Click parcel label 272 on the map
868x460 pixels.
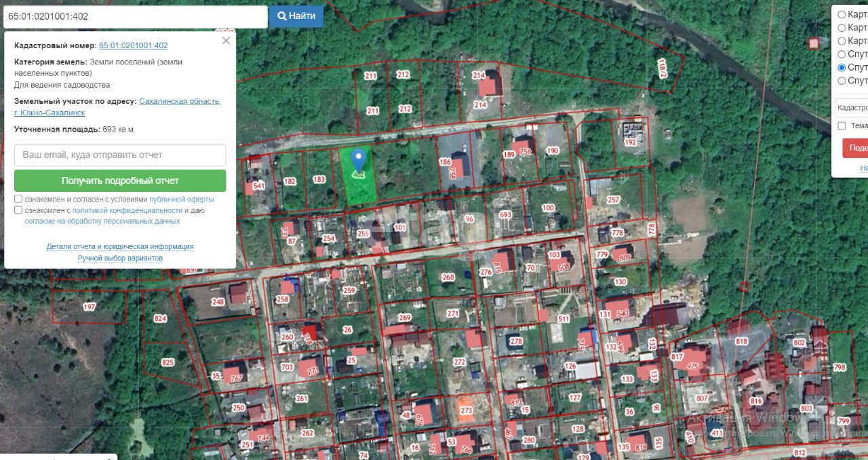(460, 362)
